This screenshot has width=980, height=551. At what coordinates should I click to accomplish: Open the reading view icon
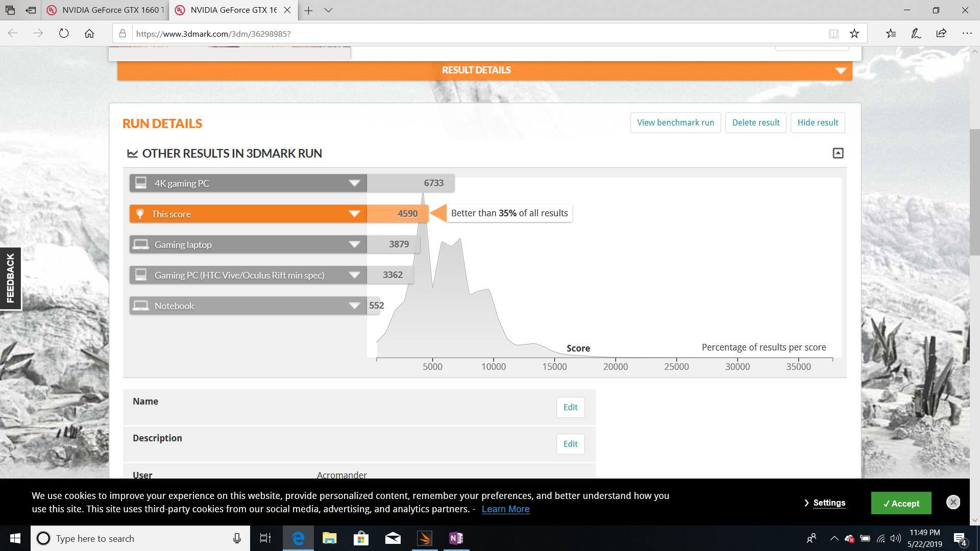click(x=834, y=34)
